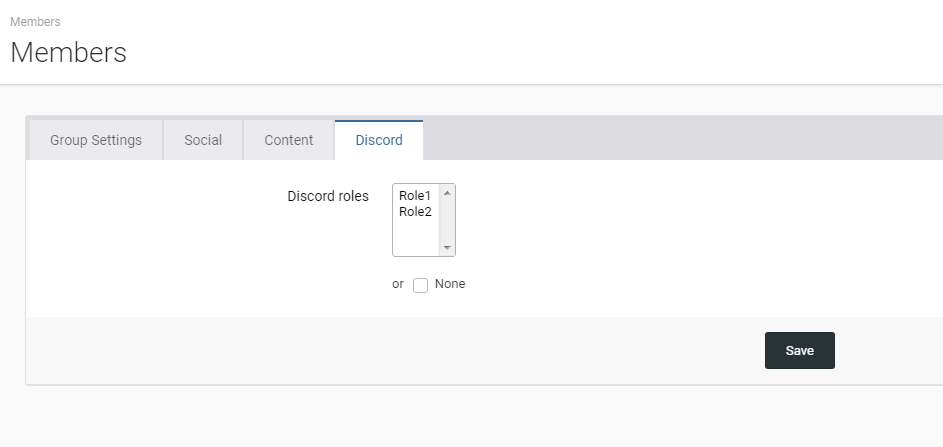The image size is (943, 447).
Task: Click the small Members breadcrumb link
Action: tap(35, 22)
